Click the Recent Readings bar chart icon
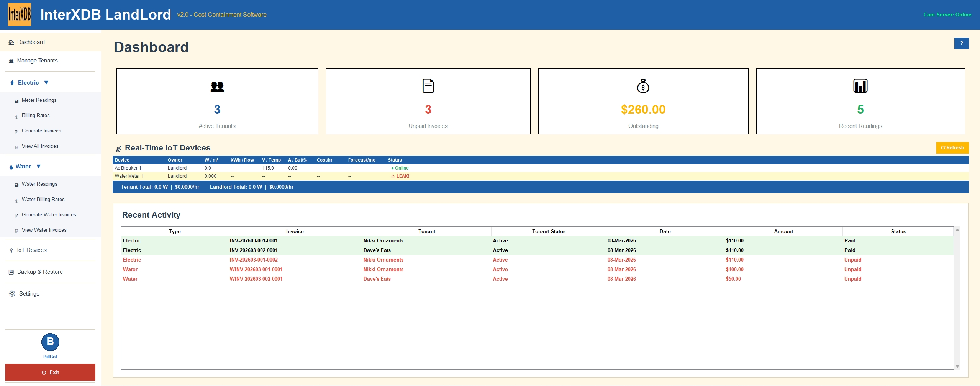 (860, 86)
